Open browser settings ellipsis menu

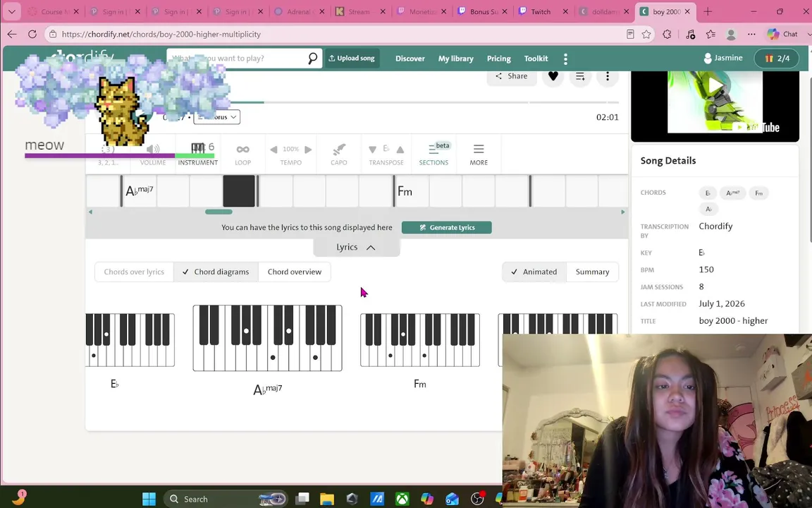pos(751,34)
